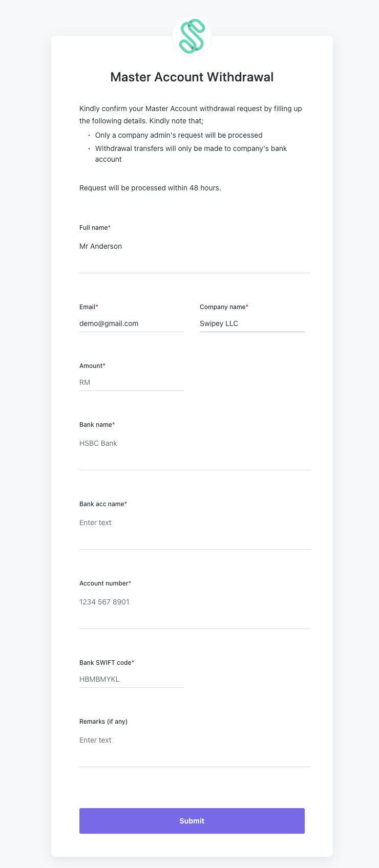Click the Company name label

click(x=224, y=307)
